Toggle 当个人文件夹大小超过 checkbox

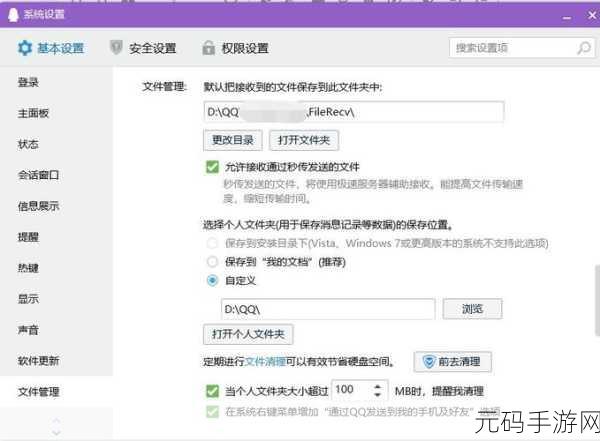[x=212, y=391]
